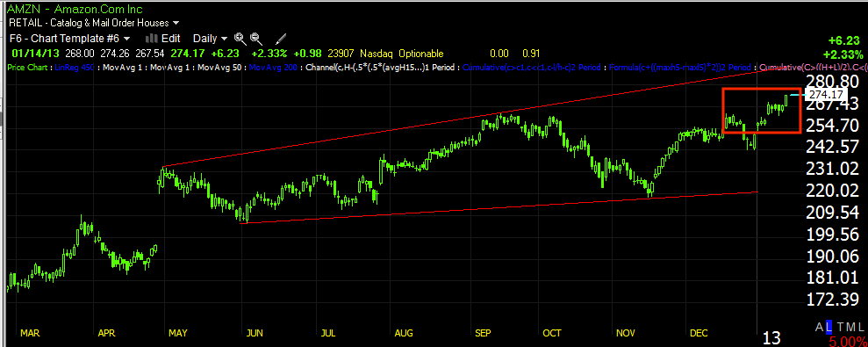Toggle the final L letter after M
The height and width of the screenshot is (347, 868).
click(x=860, y=327)
